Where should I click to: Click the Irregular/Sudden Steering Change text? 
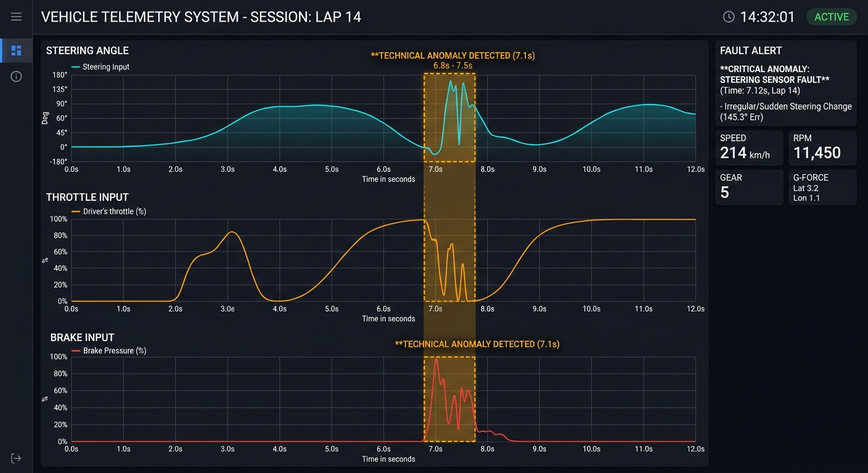(785, 111)
